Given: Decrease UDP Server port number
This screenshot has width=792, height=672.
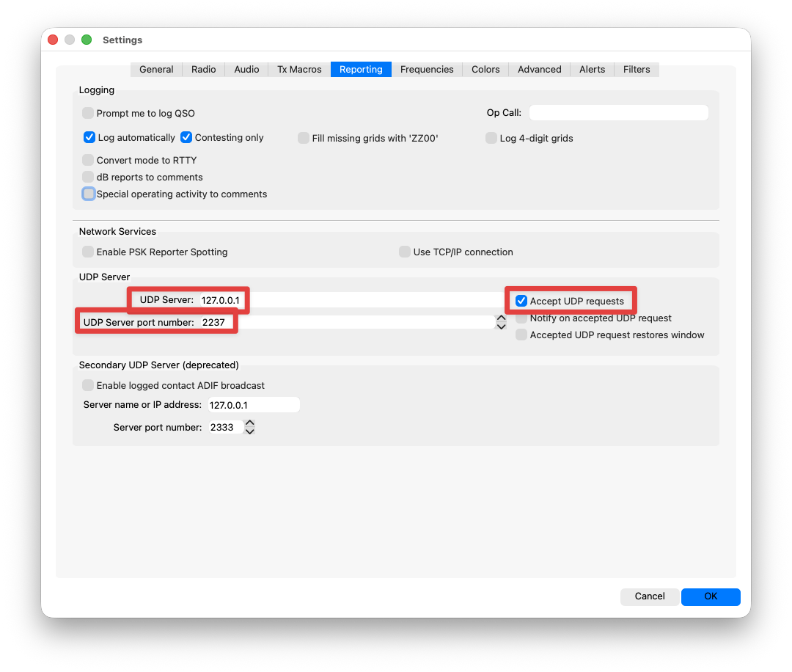Looking at the screenshot, I should (502, 326).
